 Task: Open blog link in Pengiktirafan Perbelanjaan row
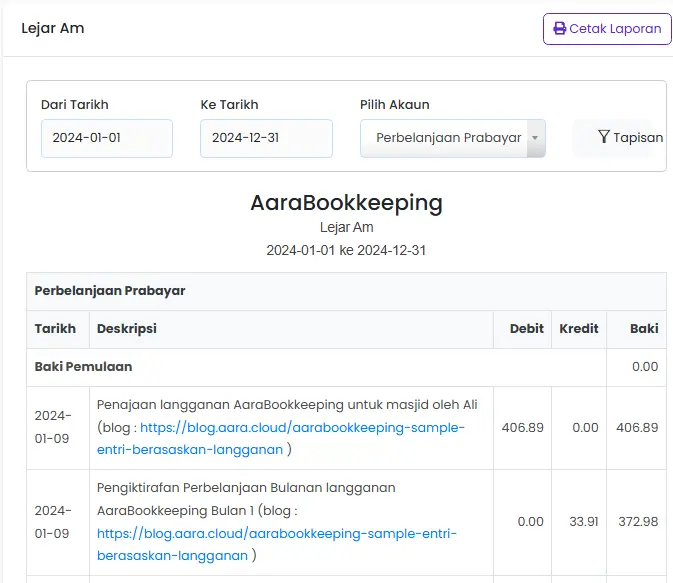tap(277, 544)
